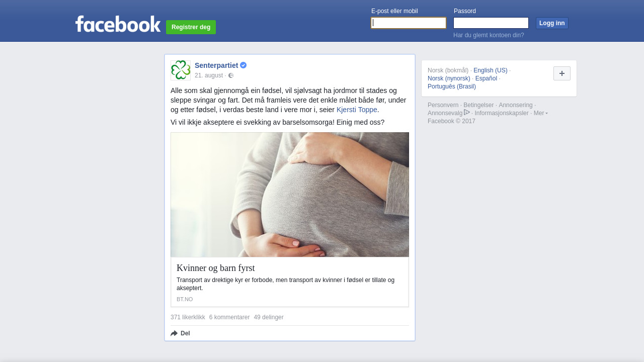View the 6 kommentarer link

click(229, 317)
